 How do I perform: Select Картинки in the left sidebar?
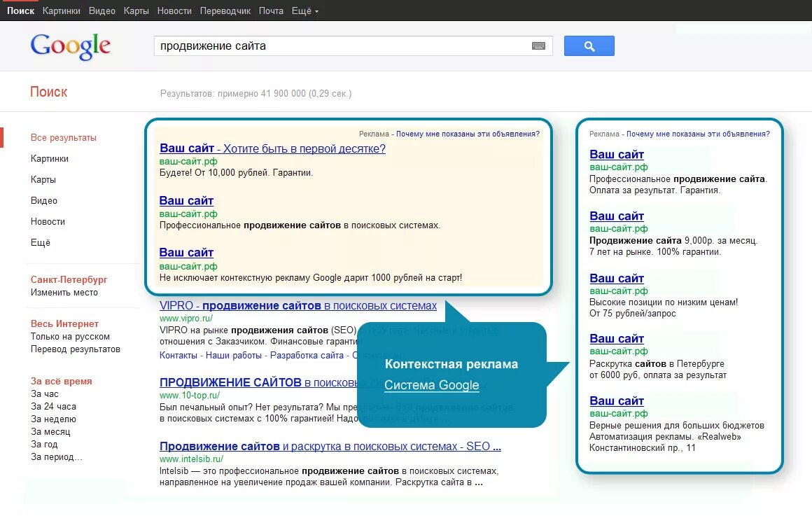coord(49,158)
